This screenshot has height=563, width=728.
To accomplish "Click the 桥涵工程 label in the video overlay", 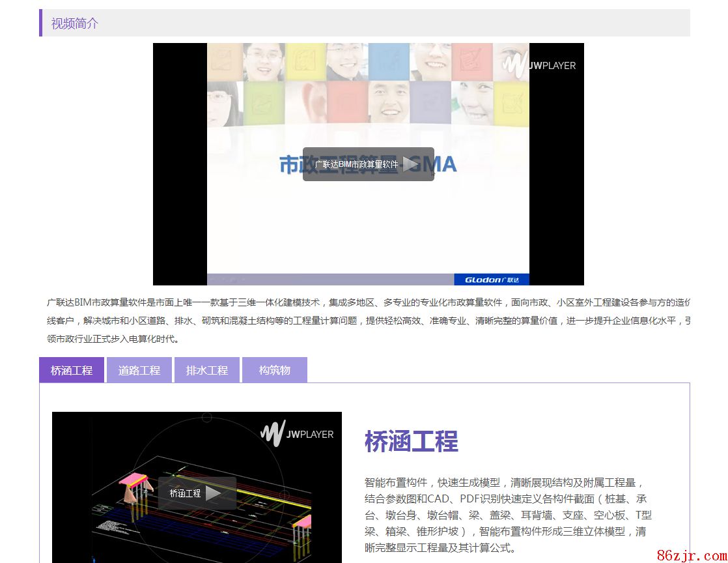I will [x=186, y=493].
